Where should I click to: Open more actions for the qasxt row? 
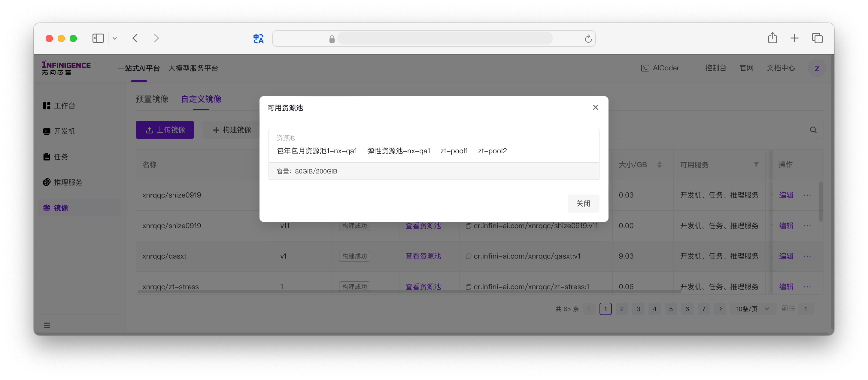(x=807, y=256)
